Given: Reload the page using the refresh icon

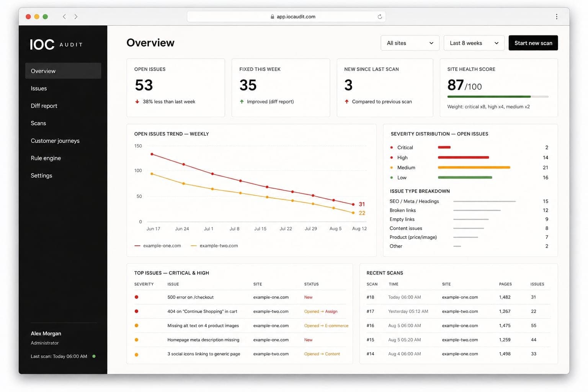Looking at the screenshot, I should pos(380,16).
